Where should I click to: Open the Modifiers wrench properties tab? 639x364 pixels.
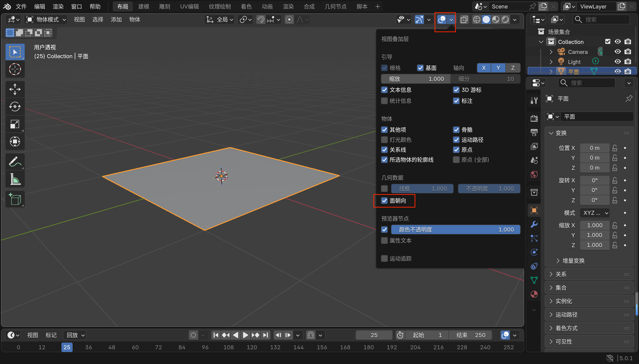click(534, 224)
